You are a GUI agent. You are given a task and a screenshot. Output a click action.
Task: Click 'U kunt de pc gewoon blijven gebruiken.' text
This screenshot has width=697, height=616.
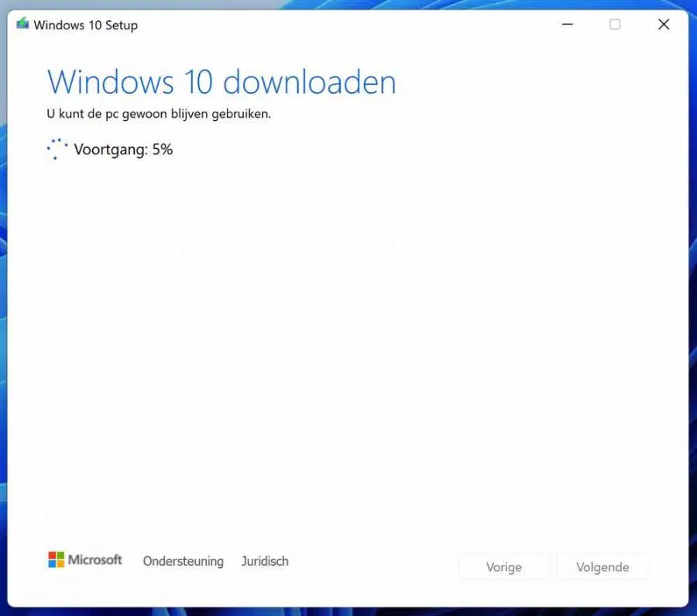[159, 115]
